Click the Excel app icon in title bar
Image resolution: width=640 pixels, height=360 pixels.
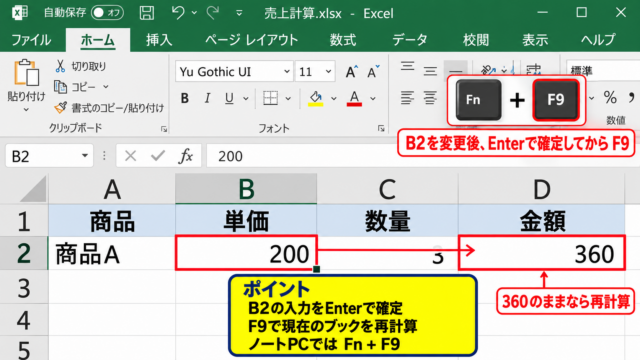19,13
